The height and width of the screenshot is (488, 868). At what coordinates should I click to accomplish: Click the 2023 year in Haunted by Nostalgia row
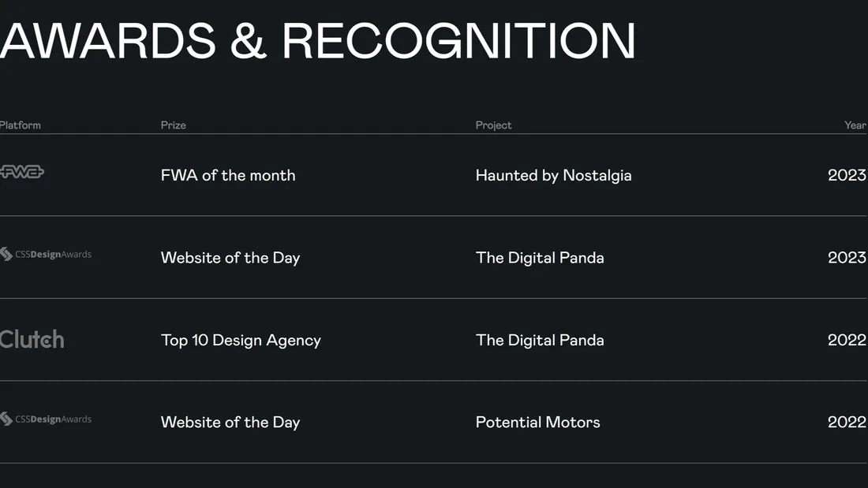point(847,175)
